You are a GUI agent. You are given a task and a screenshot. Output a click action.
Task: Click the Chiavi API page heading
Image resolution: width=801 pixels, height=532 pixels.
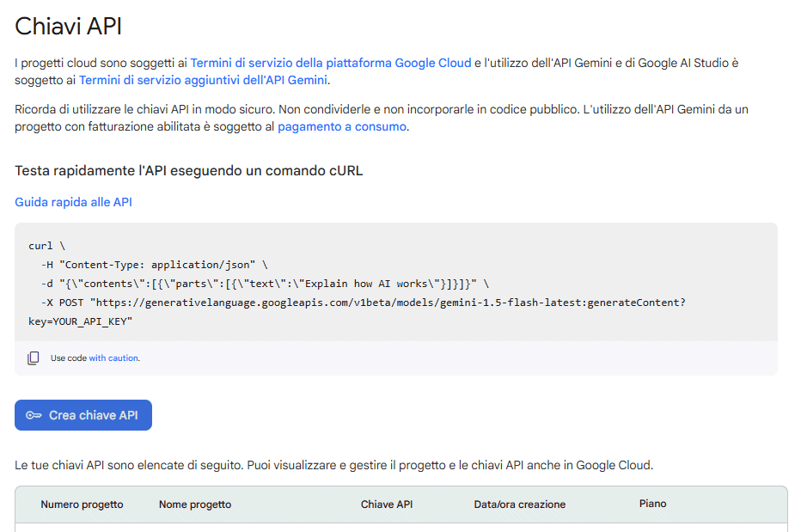69,26
